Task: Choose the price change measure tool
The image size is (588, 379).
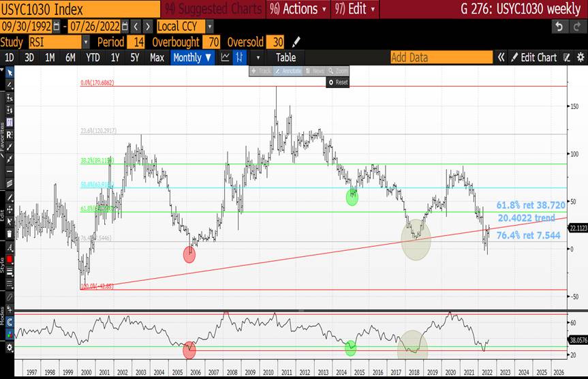Action: [x=10, y=110]
